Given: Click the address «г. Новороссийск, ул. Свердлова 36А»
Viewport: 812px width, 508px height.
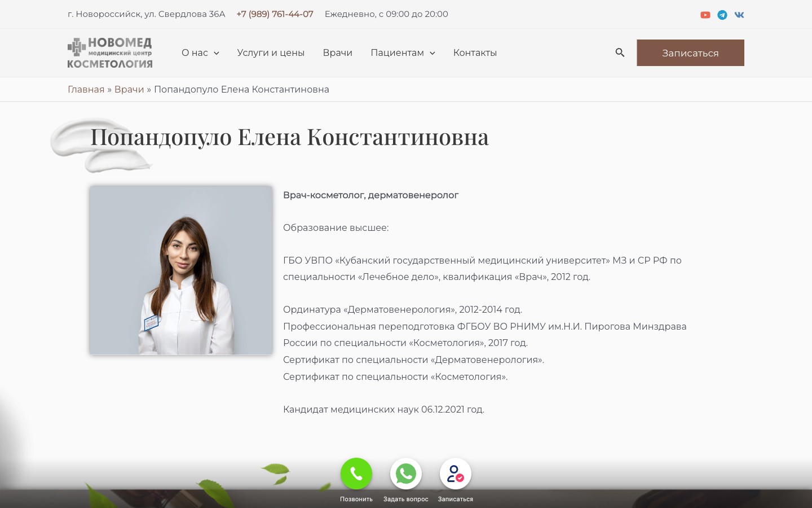Looking at the screenshot, I should [x=146, y=14].
